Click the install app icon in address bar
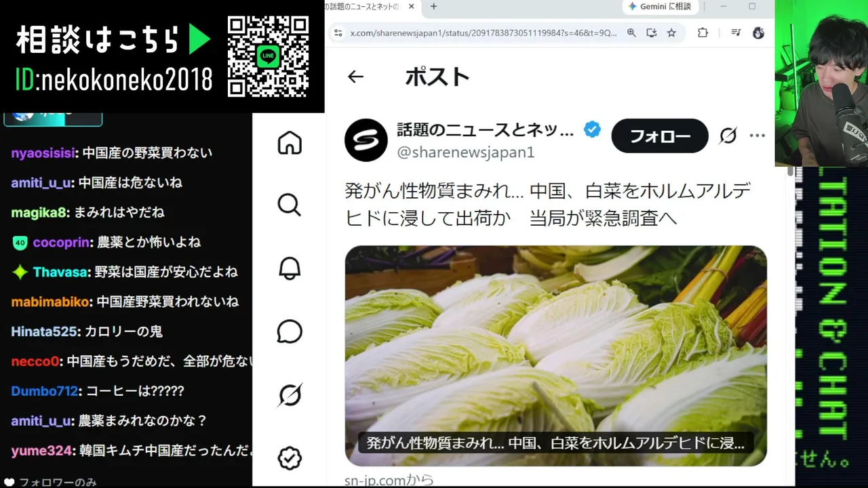The image size is (868, 488). coord(652,33)
